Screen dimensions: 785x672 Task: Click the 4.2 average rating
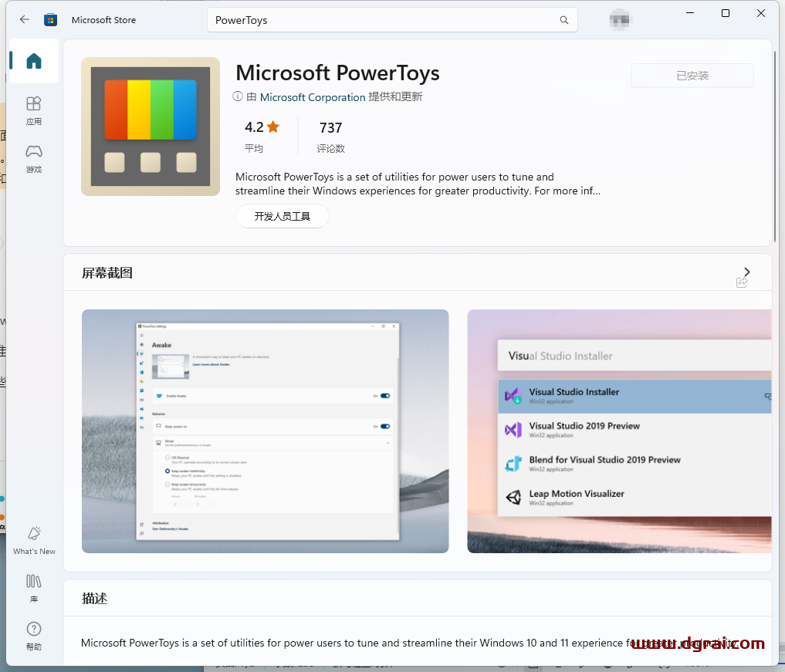[254, 127]
